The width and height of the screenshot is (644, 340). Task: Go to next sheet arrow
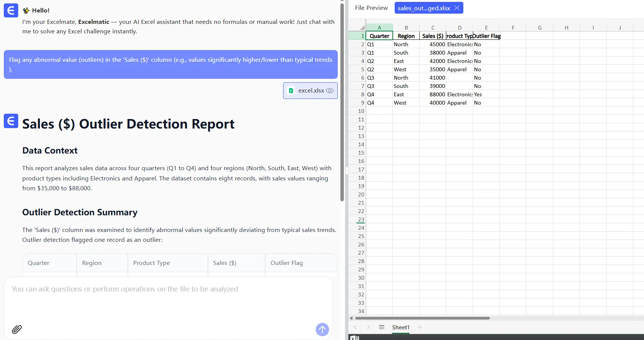coord(368,327)
